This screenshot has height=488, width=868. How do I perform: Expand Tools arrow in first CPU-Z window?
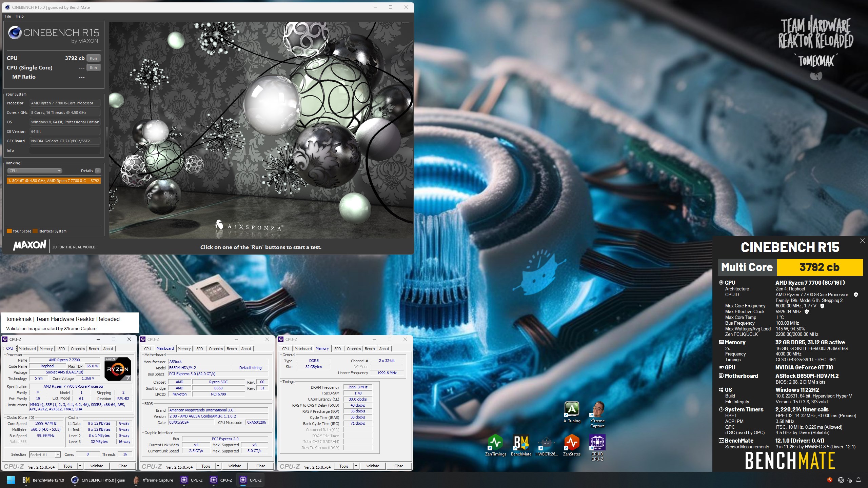click(80, 466)
